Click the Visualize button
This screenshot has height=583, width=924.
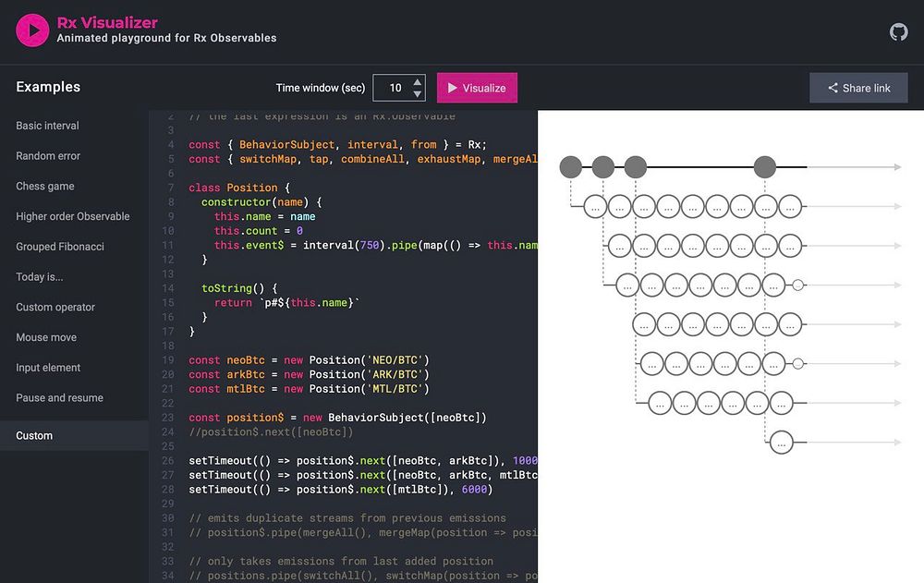477,88
